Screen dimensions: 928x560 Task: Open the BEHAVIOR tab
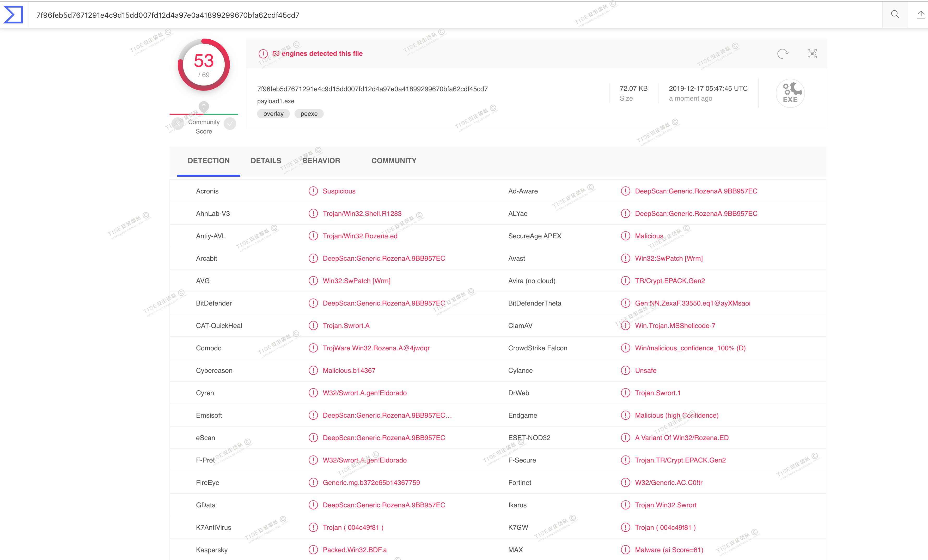(321, 161)
